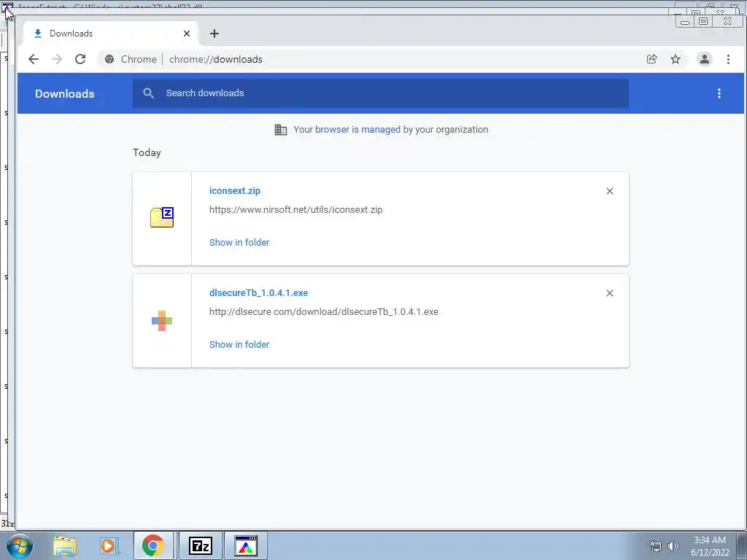747x560 pixels.
Task: Click the taskbar clock showing 3:34 AM
Action: coord(710,546)
